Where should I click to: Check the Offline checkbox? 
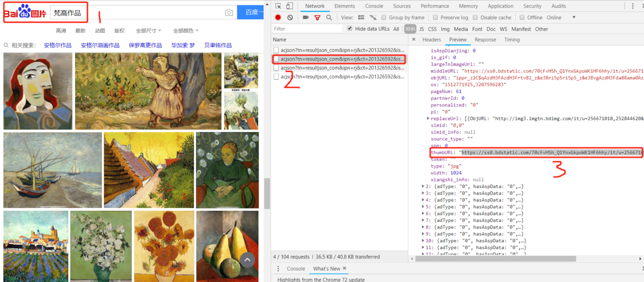(x=523, y=17)
